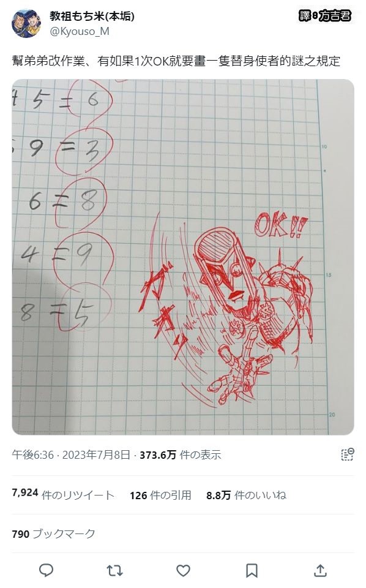Open the 790 ブックマーク count
The width and height of the screenshot is (366, 588).
[x=54, y=533]
